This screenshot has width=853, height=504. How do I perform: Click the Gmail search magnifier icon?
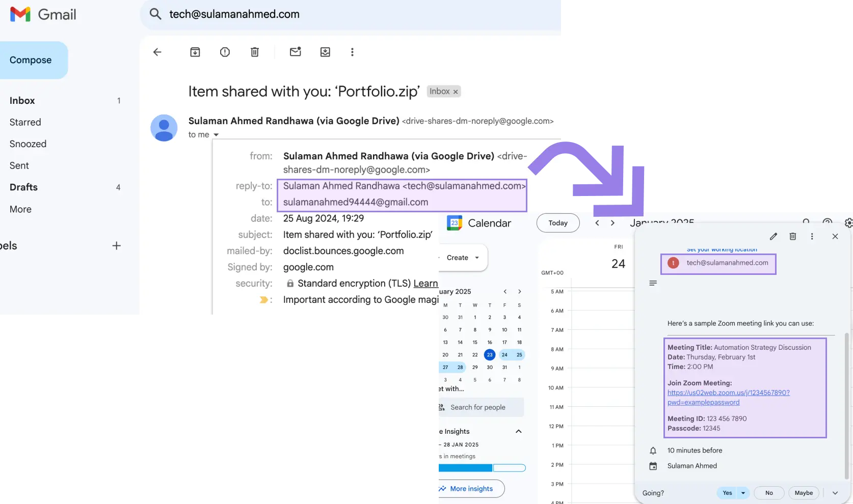[155, 14]
